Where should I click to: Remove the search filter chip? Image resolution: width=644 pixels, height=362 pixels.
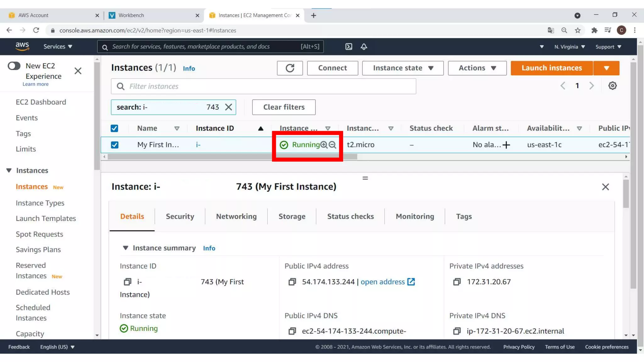229,107
